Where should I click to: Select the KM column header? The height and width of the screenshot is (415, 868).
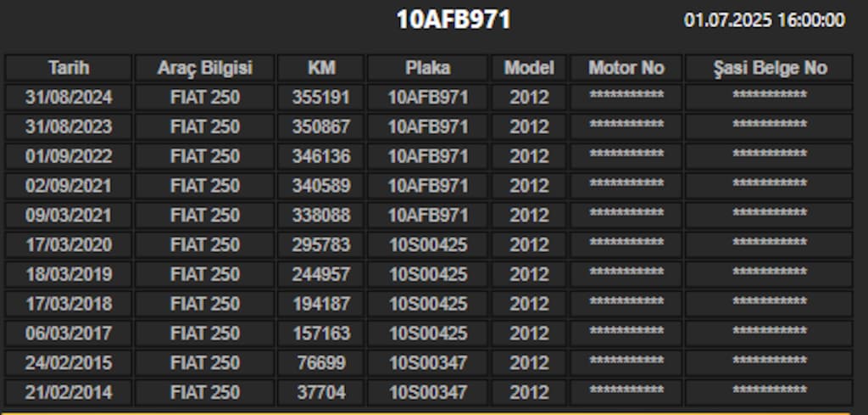[x=321, y=68]
